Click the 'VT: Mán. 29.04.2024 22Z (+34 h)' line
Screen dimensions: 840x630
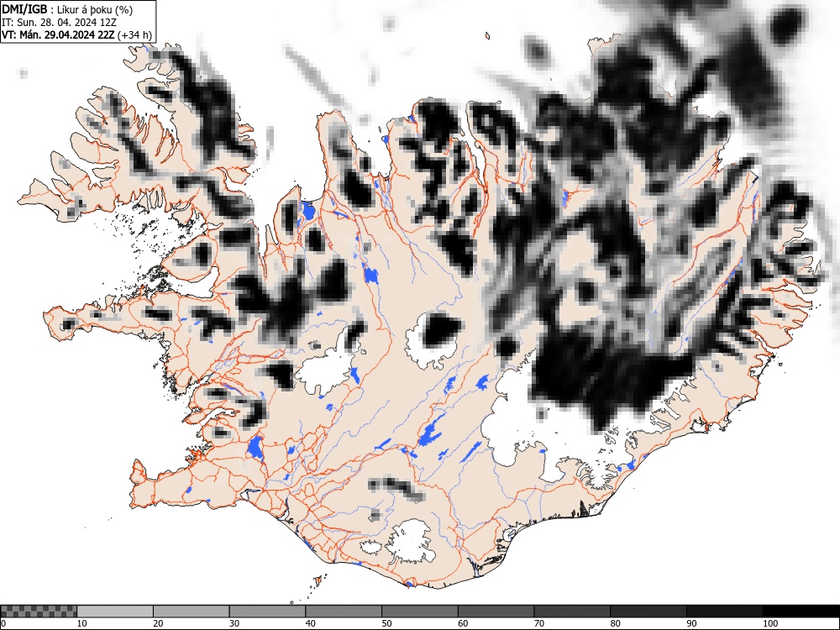click(x=77, y=35)
